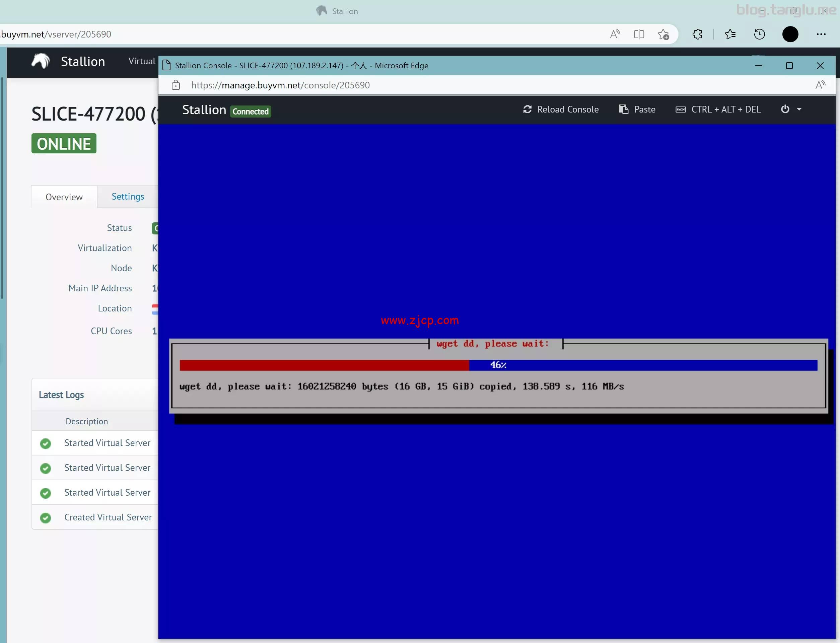840x643 pixels.
Task: Click the lock icon in the console address bar
Action: (x=176, y=85)
